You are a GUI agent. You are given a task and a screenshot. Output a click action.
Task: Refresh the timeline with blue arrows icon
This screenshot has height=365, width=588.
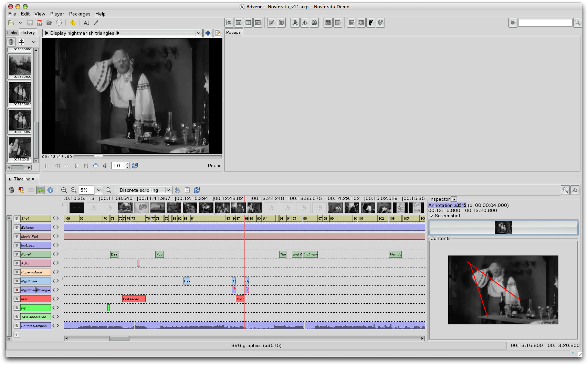197,190
